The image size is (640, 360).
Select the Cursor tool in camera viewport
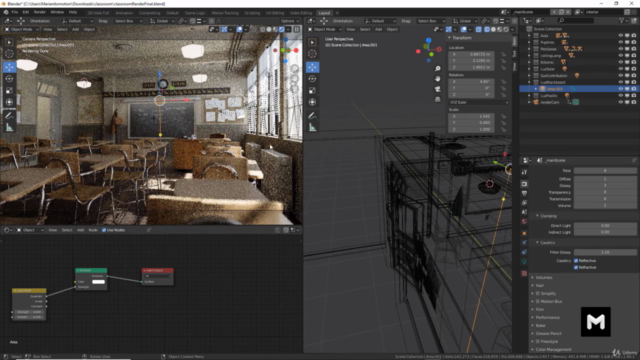9,54
